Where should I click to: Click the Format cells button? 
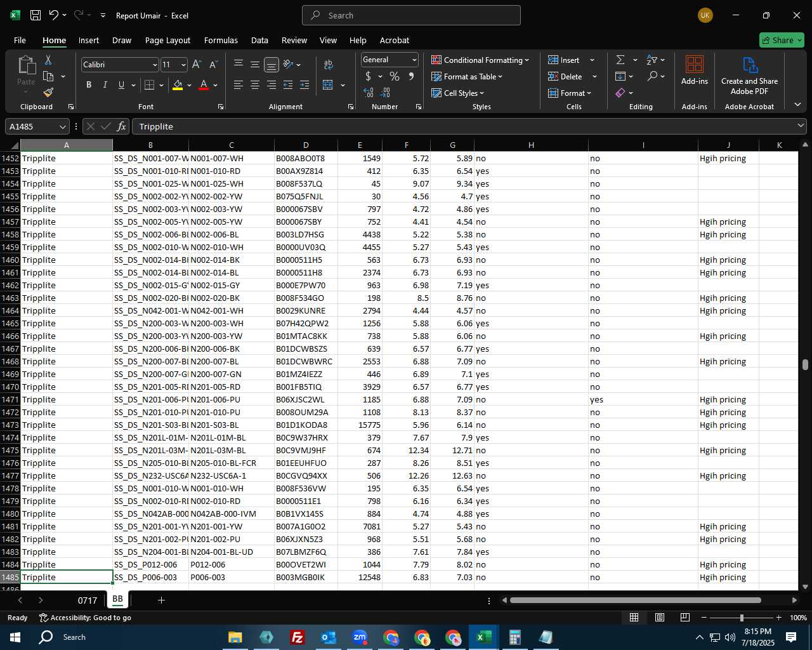click(570, 93)
